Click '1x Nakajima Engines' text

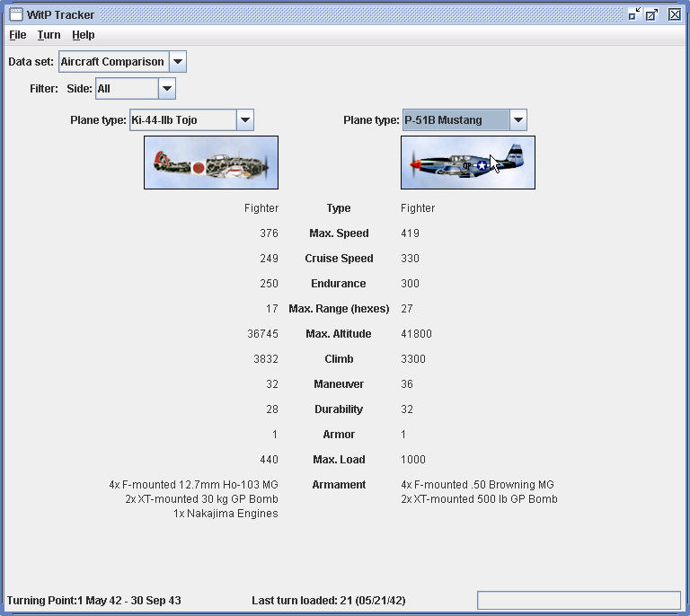click(x=226, y=514)
